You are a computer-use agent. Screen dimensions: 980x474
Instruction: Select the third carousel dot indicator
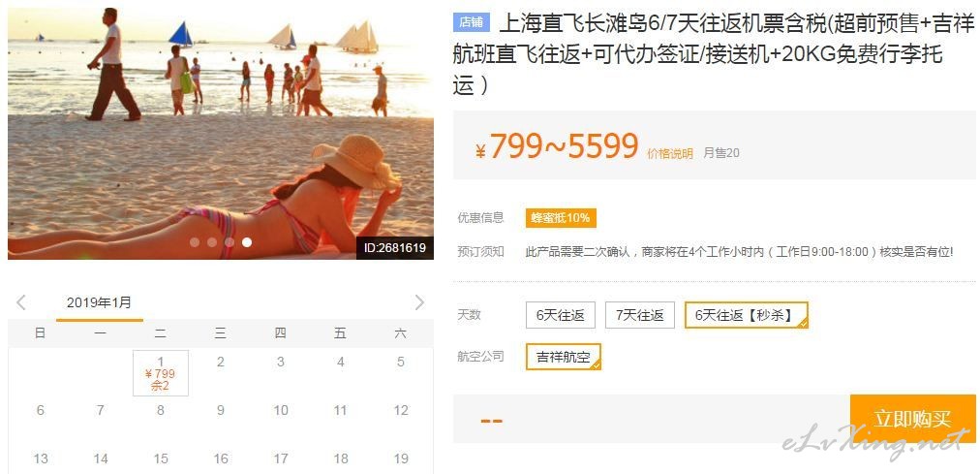click(x=230, y=242)
